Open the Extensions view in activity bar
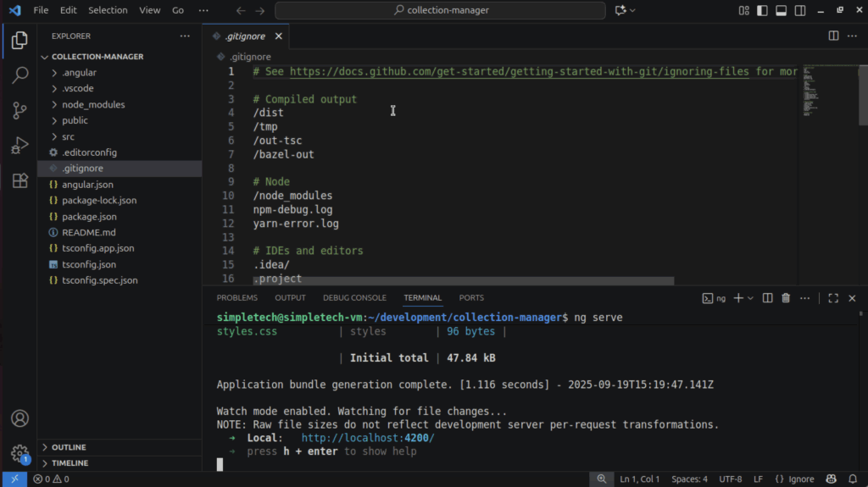Screen dimensions: 868x487 click(x=19, y=180)
